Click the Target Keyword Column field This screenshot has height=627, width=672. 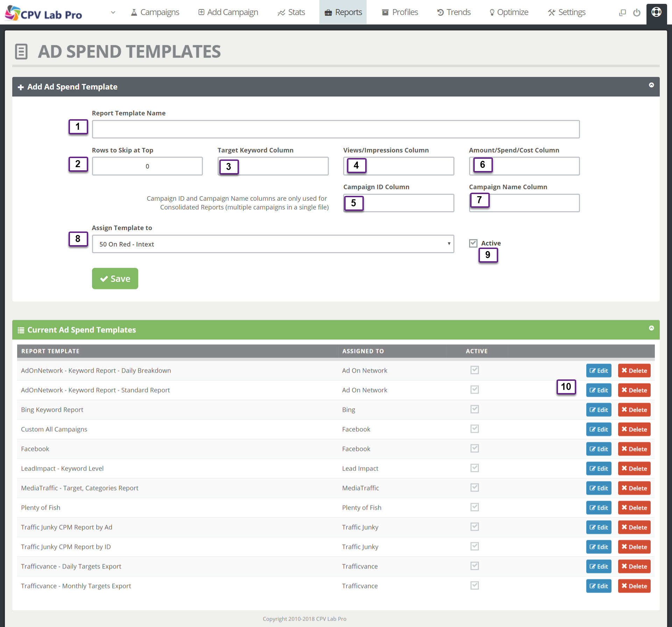[273, 166]
